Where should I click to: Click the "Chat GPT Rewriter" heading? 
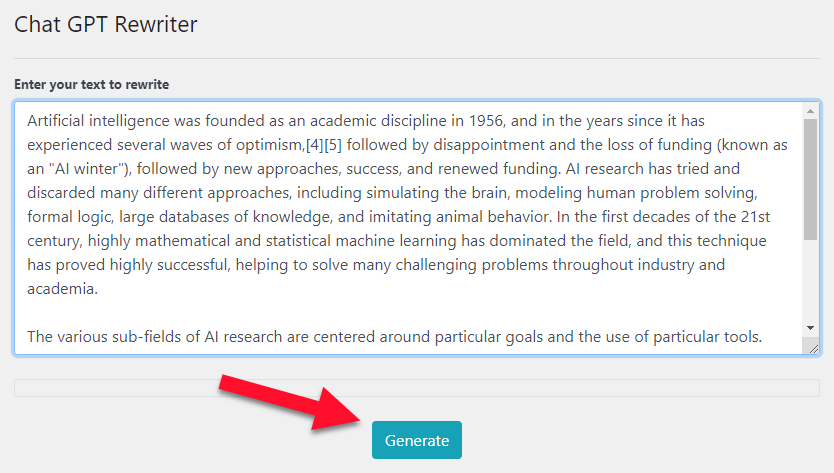coord(105,24)
